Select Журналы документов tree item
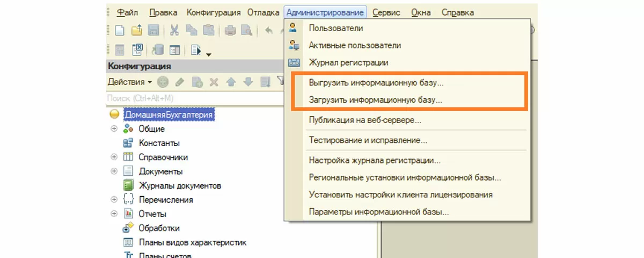 (x=180, y=185)
